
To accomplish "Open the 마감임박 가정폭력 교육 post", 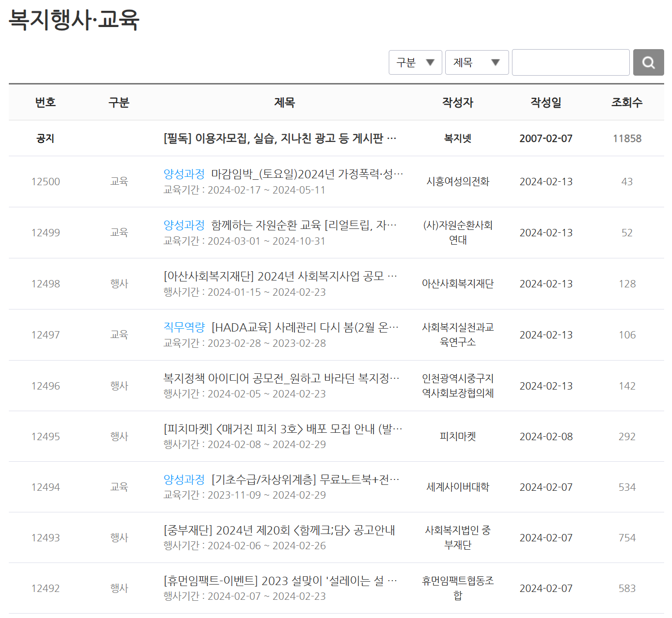I will 307,174.
